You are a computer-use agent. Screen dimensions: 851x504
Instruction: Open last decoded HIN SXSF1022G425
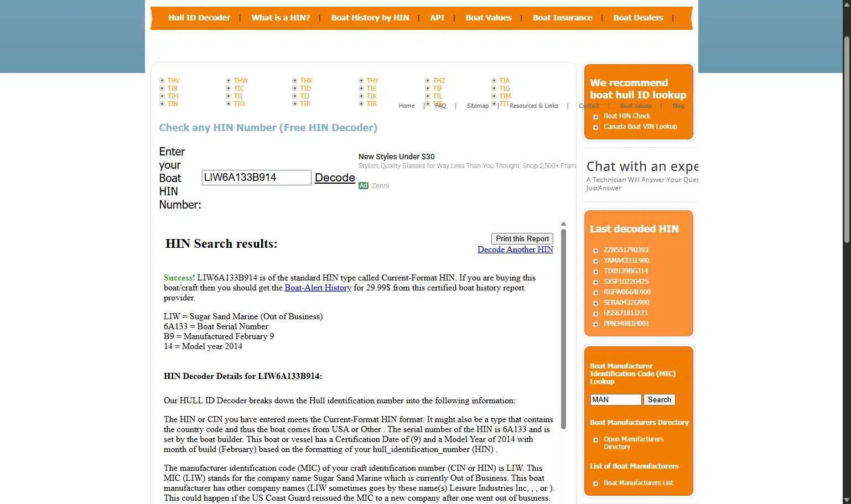point(626,282)
